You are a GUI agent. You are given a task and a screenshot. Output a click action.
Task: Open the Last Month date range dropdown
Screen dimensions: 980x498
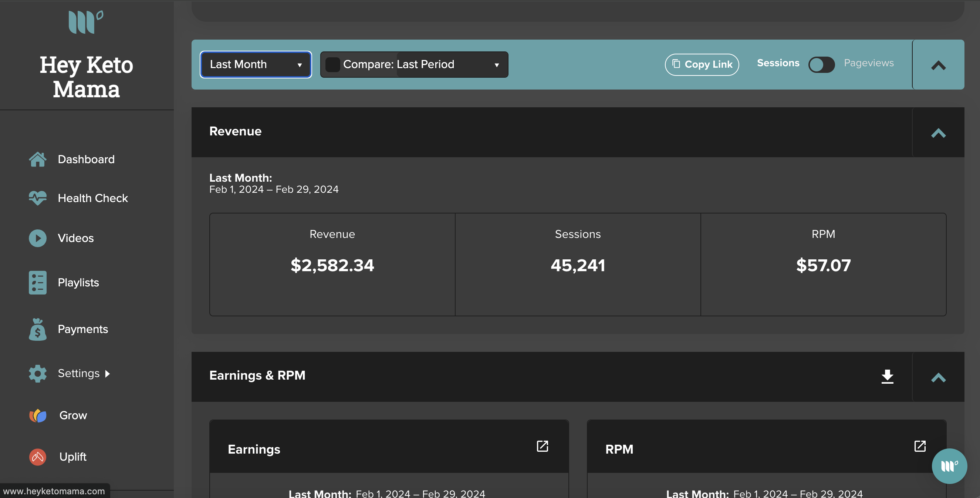256,64
